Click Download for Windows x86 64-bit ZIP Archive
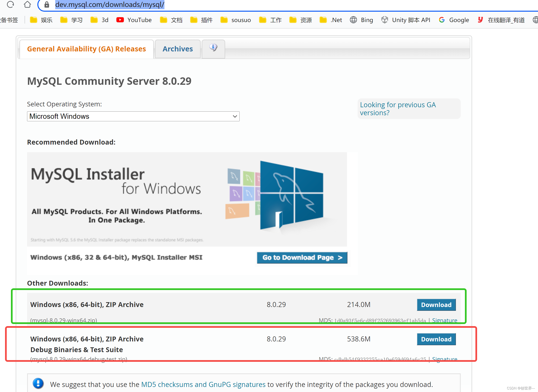 point(436,305)
